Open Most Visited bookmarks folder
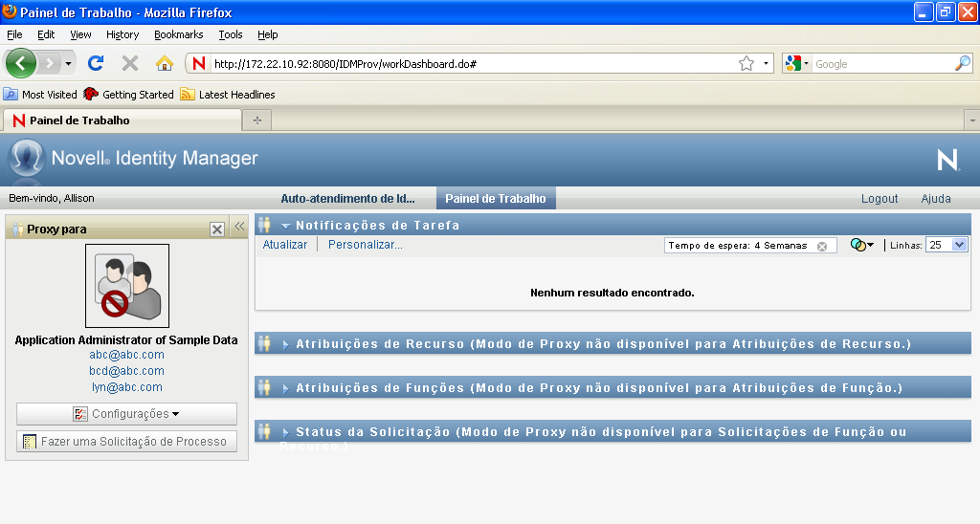This screenshot has width=980, height=524. pos(40,95)
